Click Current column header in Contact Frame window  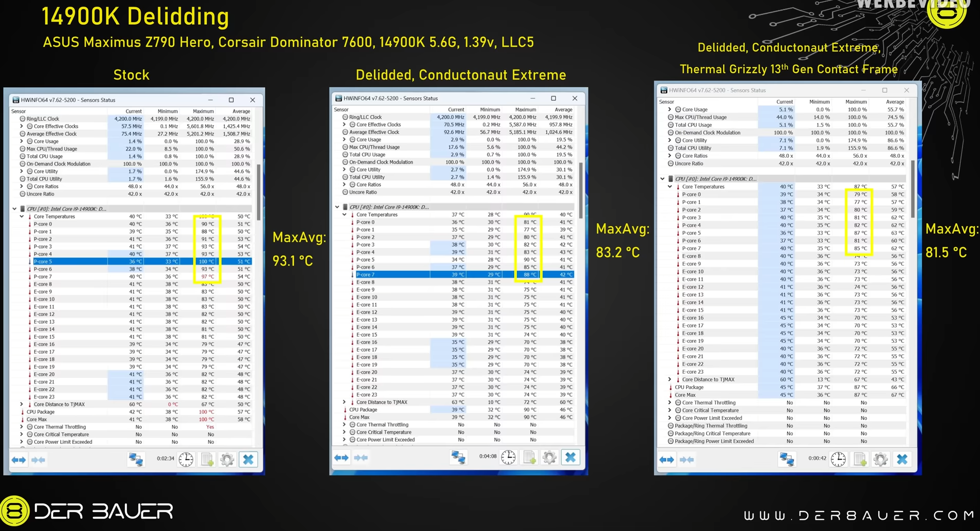coord(785,102)
